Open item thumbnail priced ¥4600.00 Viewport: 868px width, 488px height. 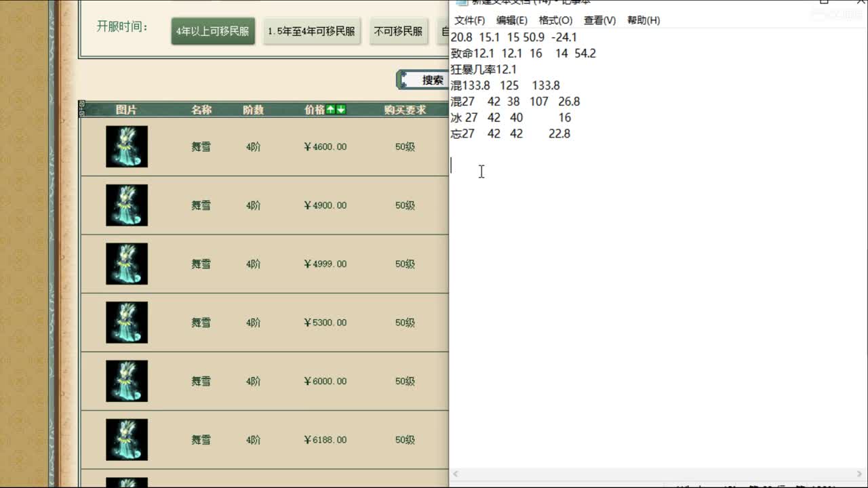pos(127,146)
